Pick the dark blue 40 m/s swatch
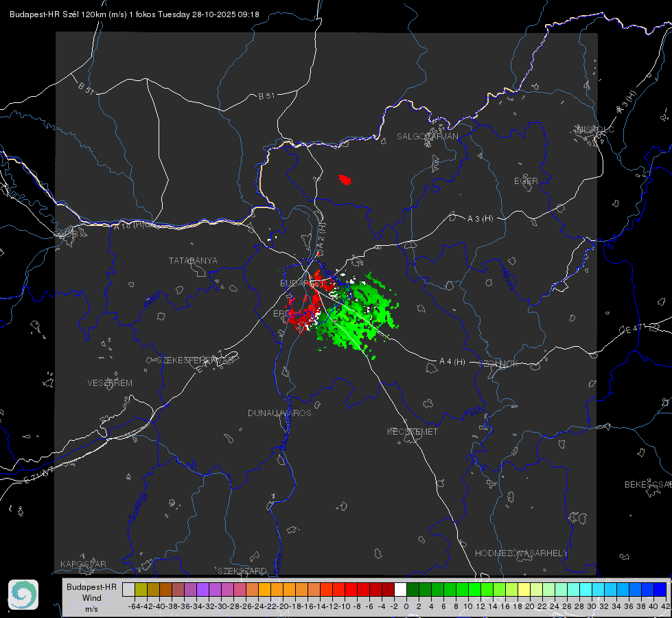This screenshot has height=618, width=672. tap(660, 589)
